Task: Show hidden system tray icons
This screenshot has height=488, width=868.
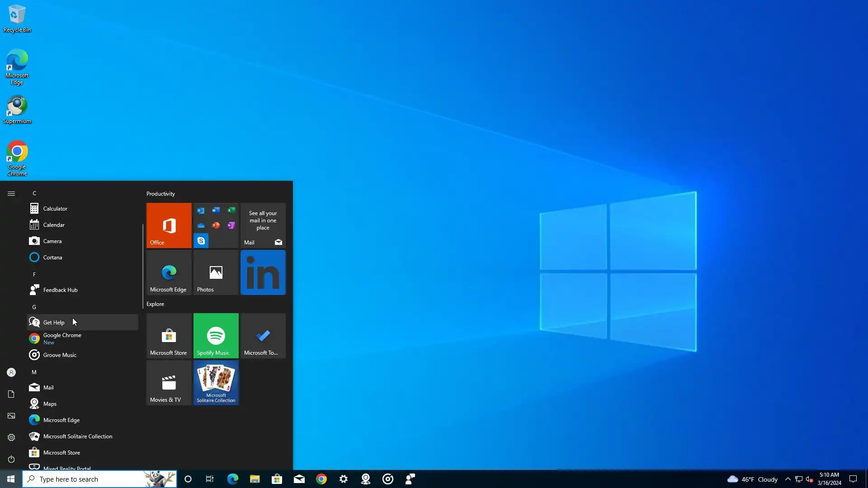Action: 788,479
